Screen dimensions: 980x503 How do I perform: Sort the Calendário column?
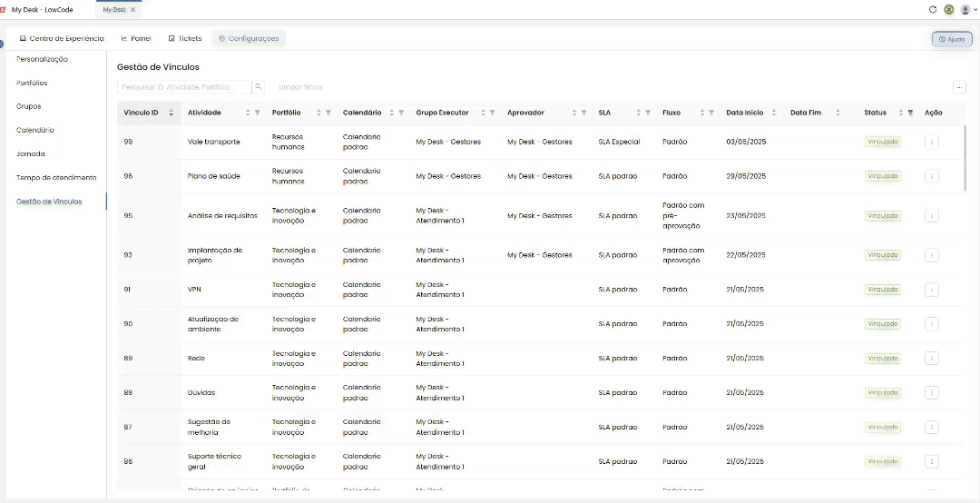[392, 113]
